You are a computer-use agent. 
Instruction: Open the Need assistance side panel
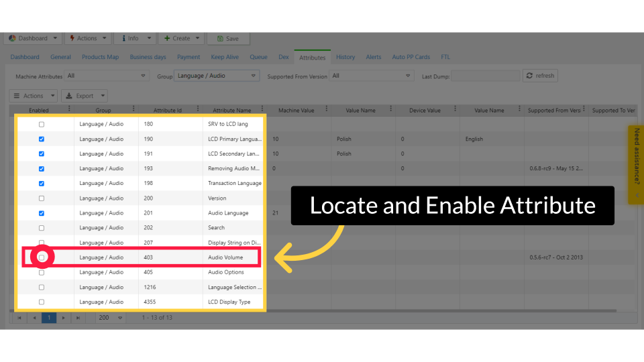tap(636, 164)
